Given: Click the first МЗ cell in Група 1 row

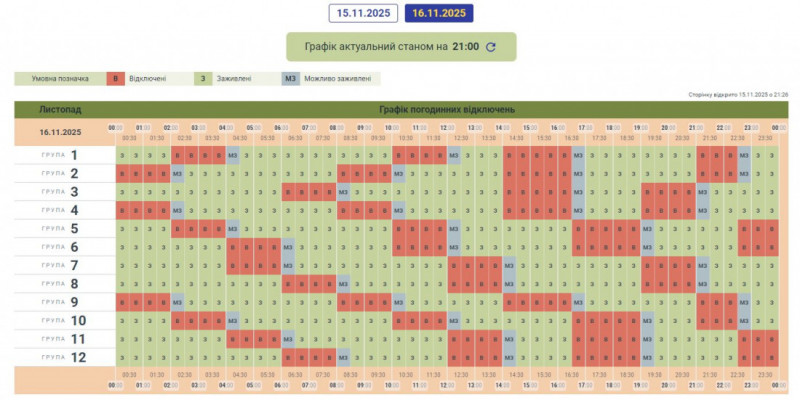Looking at the screenshot, I should (232, 155).
